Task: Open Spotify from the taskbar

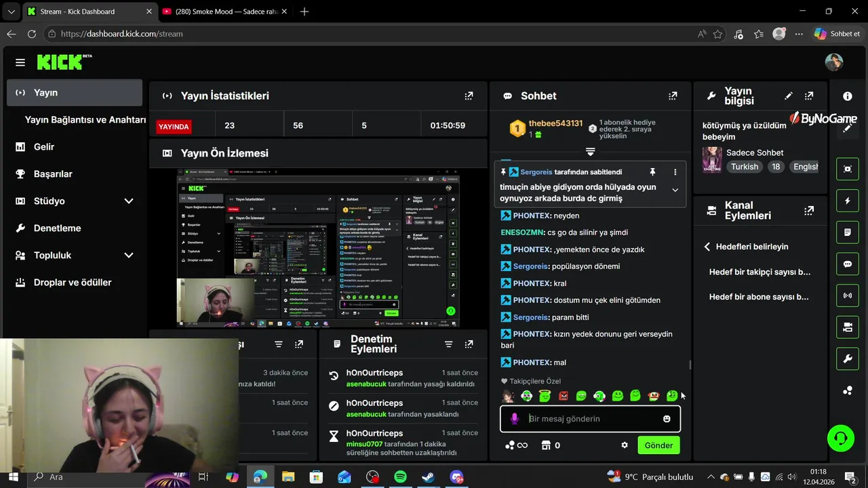Action: click(x=400, y=477)
